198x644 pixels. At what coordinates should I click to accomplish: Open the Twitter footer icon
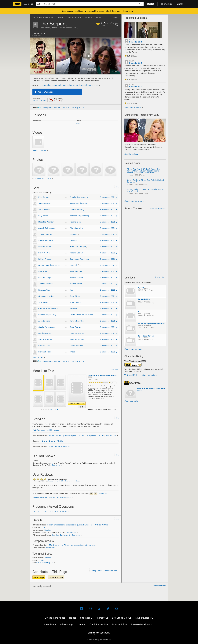coord(108,609)
